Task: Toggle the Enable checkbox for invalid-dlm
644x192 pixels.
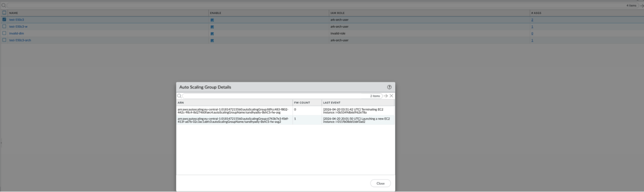Action: tap(212, 34)
